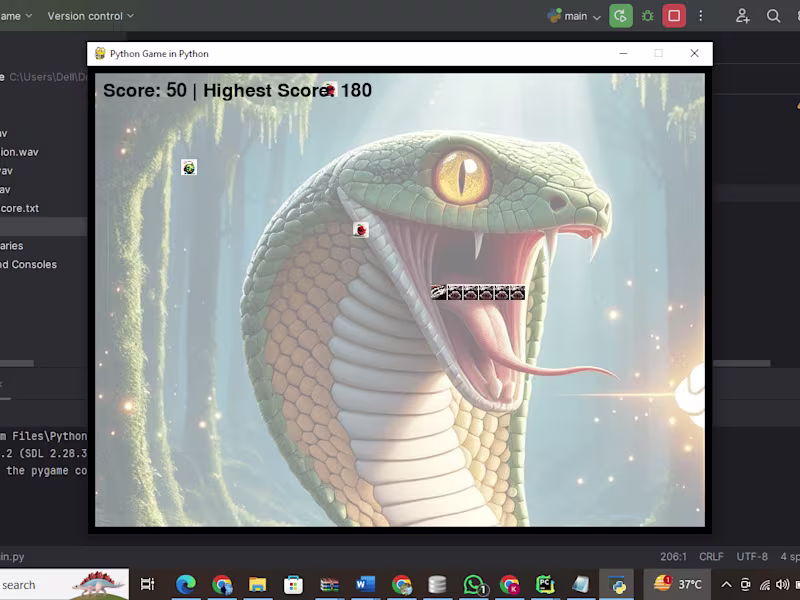Click the Windows taskbar search box

[64, 585]
